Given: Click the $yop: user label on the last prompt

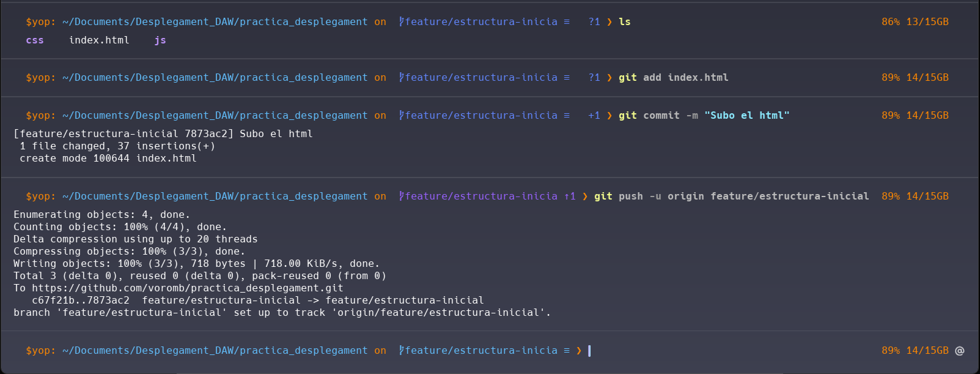Looking at the screenshot, I should click(x=40, y=351).
